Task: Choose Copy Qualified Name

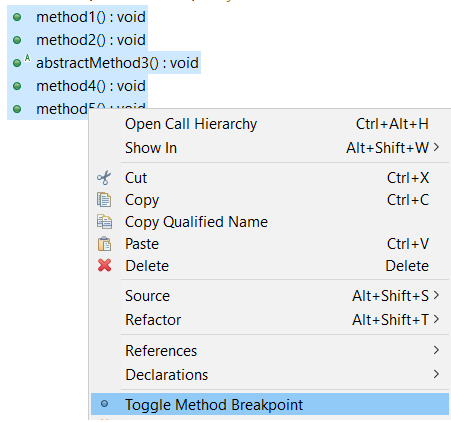Action: [x=270, y=222]
